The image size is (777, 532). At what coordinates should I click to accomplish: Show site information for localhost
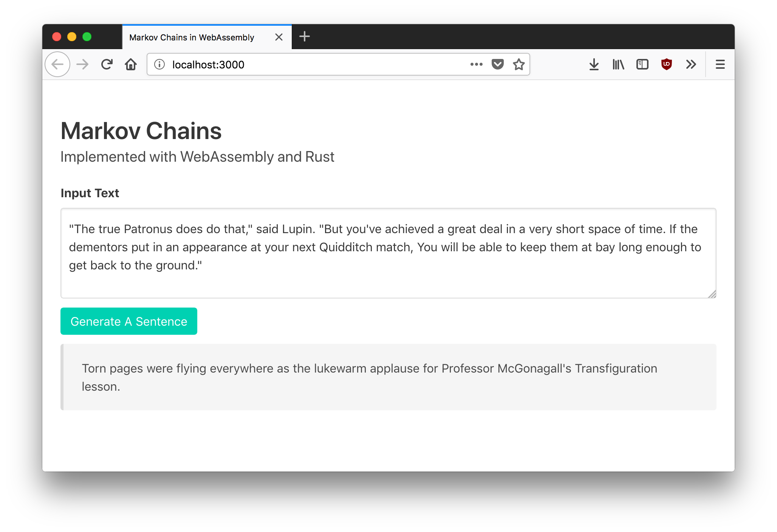159,65
